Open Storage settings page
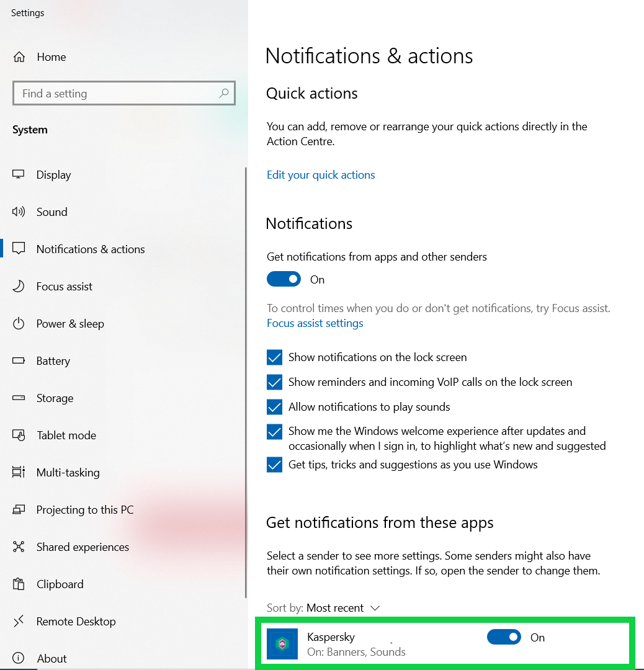Screen dimensions: 644x670 point(55,398)
